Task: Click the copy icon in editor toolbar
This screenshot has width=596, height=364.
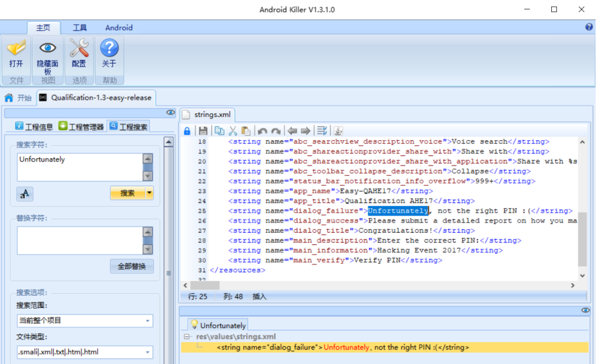Action: pyautogui.click(x=219, y=131)
